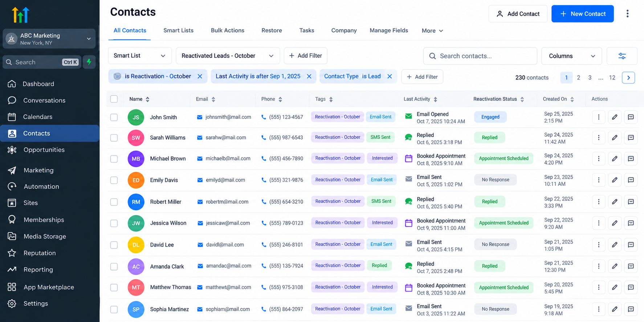Switch to the Bulk Actions tab
This screenshot has height=322, width=644.
pos(228,30)
